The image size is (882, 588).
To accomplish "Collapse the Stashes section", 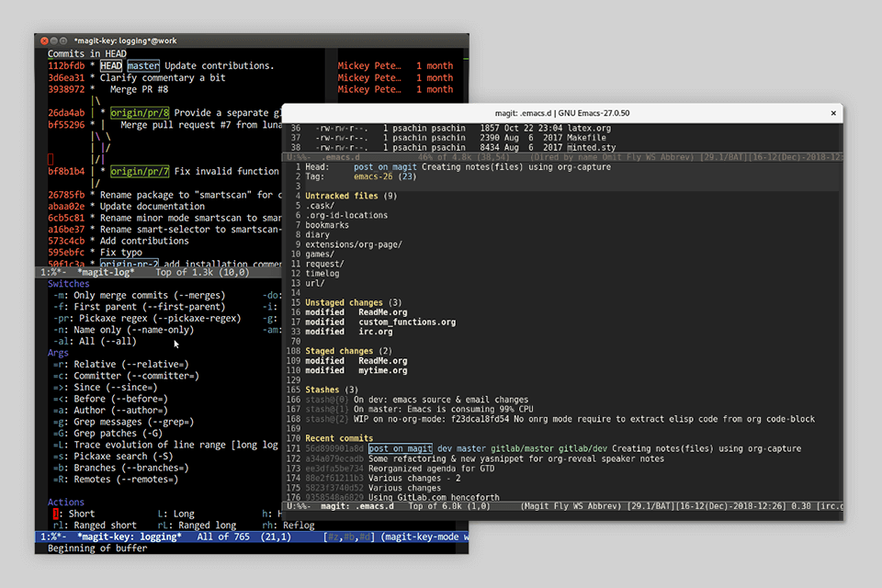I will [332, 390].
